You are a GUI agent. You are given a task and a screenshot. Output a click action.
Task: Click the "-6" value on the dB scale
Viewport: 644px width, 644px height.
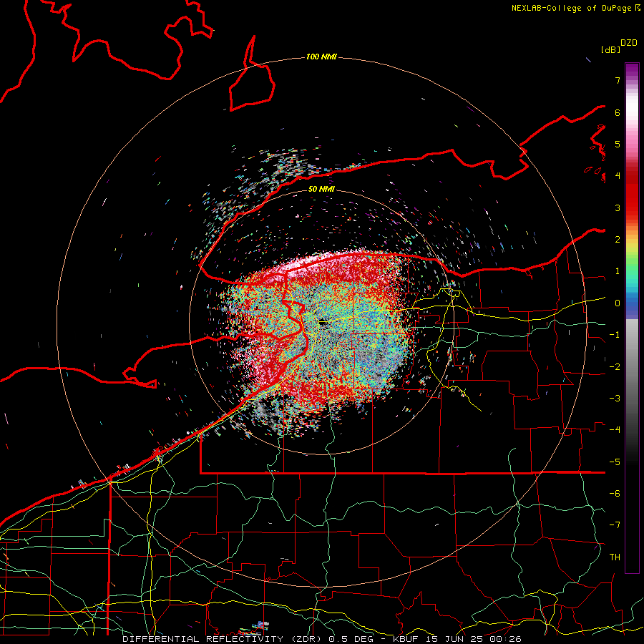[615, 494]
